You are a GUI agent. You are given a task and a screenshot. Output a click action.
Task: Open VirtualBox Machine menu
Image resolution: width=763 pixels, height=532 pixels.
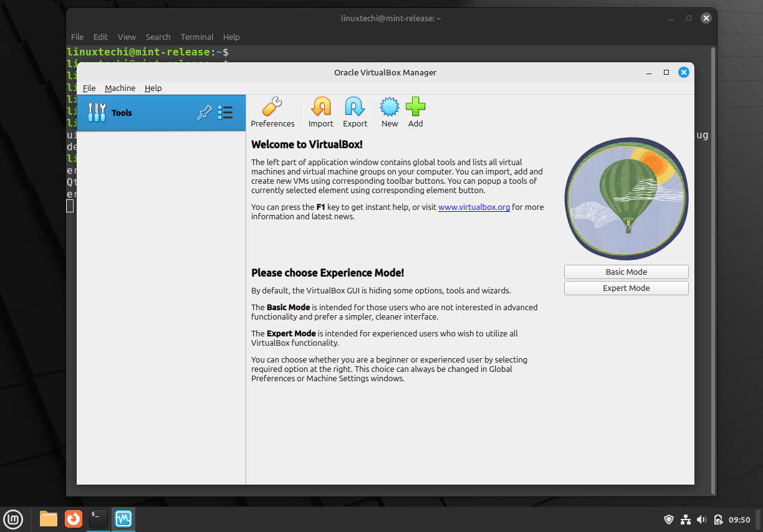[120, 88]
